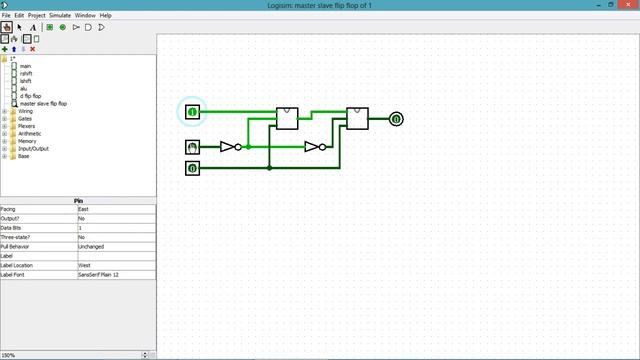Expand the Base library
Image resolution: width=640 pixels, height=360 pixels.
(4, 156)
